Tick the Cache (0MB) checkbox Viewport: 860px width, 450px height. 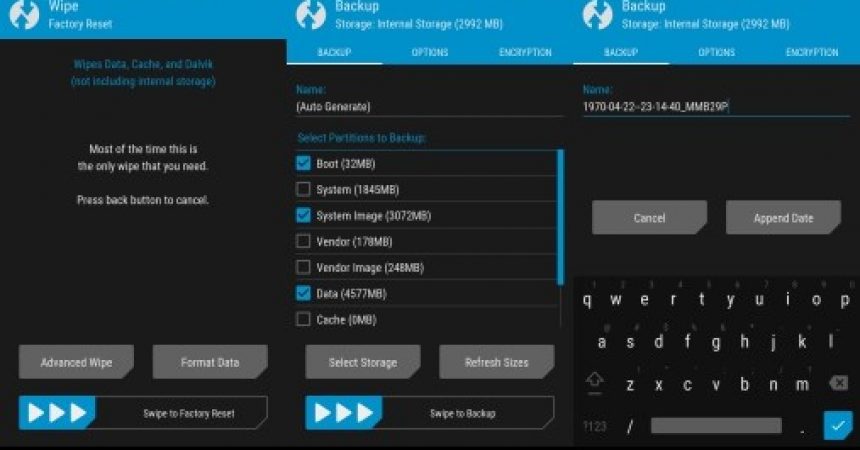click(303, 320)
